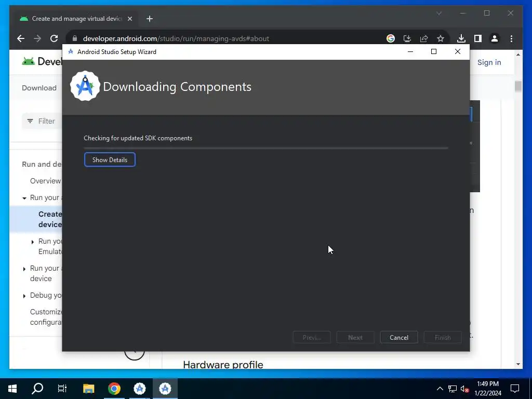532x399 pixels.
Task: Click the first Android Studio taskbar icon
Action: [x=140, y=389]
